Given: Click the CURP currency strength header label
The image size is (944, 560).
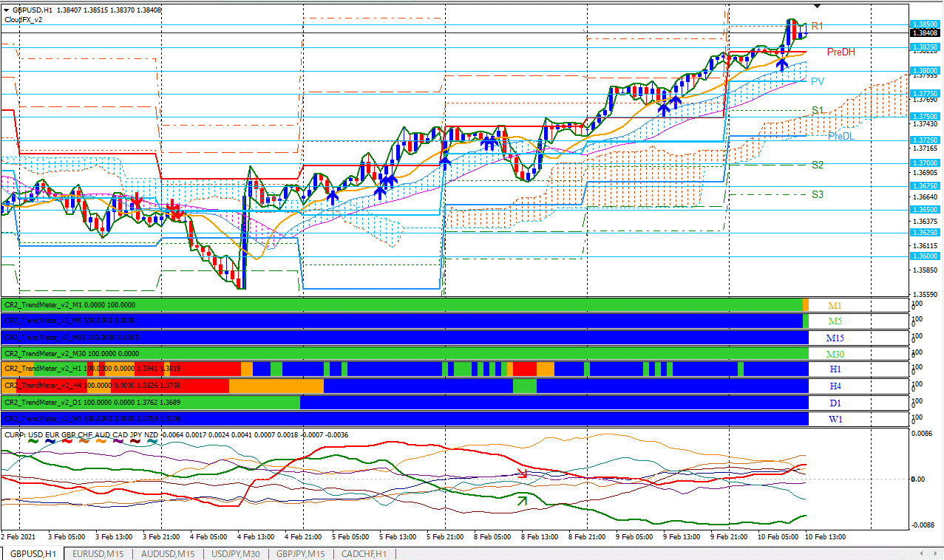Looking at the screenshot, I should pos(15,435).
